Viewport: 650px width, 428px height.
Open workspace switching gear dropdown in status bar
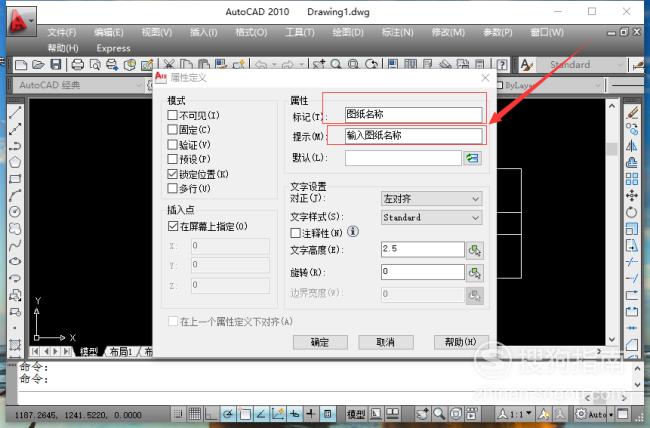click(x=593, y=413)
